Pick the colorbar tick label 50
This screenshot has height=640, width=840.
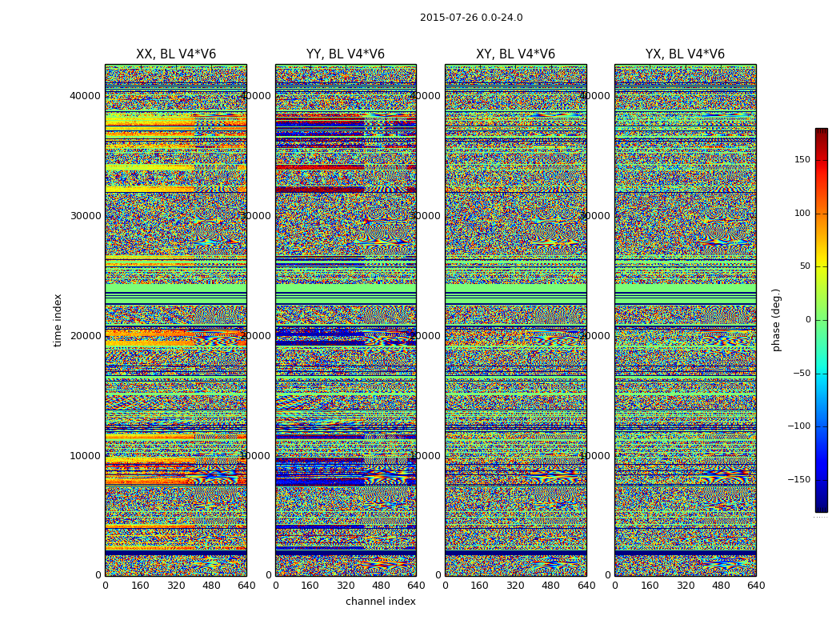point(805,266)
